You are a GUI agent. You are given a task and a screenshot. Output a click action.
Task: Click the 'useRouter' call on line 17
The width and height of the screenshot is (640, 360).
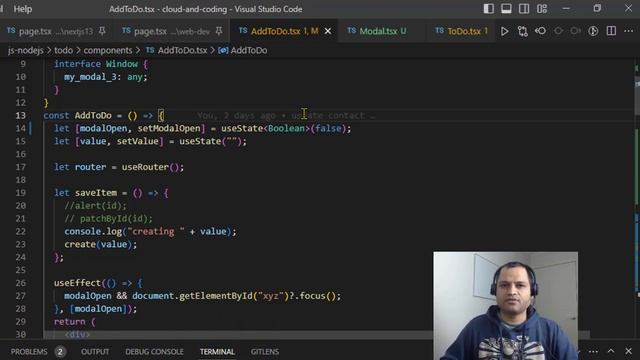pos(145,167)
